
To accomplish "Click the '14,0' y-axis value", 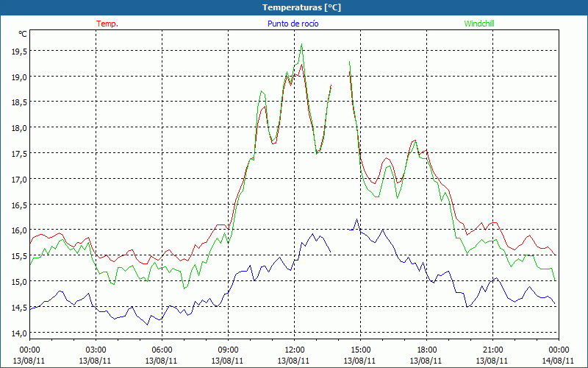I will [19, 333].
